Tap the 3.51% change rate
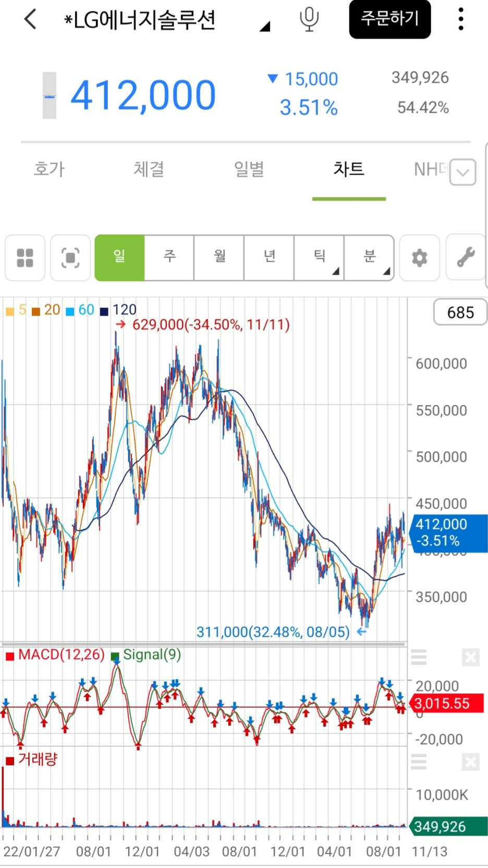The image size is (488, 868). [x=309, y=107]
